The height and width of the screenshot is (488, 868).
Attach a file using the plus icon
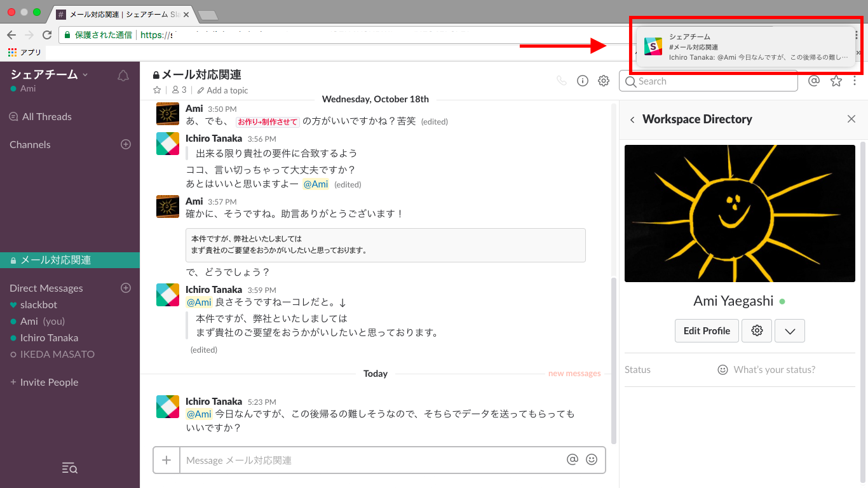point(166,459)
